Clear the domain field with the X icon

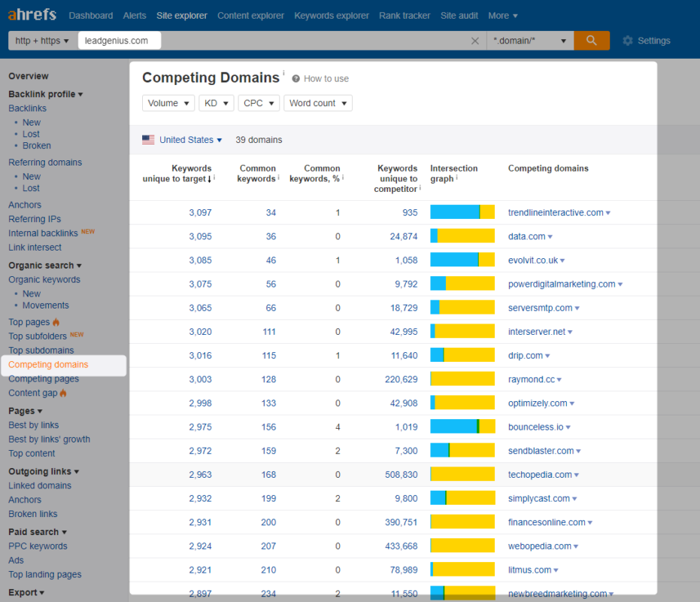(x=475, y=41)
